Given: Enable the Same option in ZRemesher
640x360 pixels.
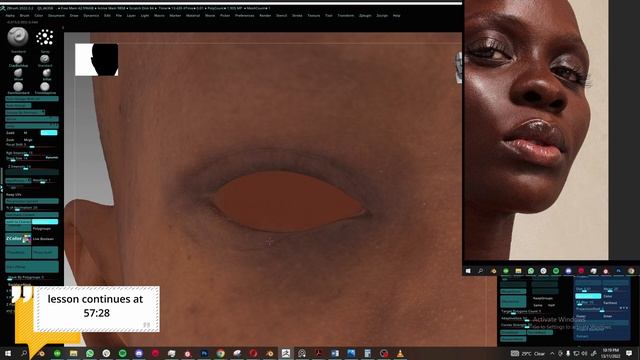Looking at the screenshot, I should 538,305.
